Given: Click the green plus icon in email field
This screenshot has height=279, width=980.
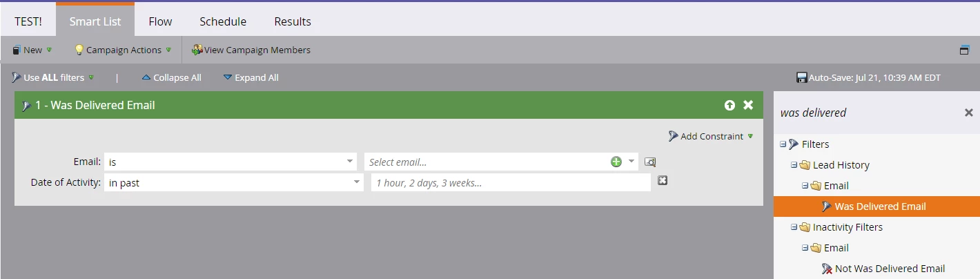Looking at the screenshot, I should click(x=616, y=162).
